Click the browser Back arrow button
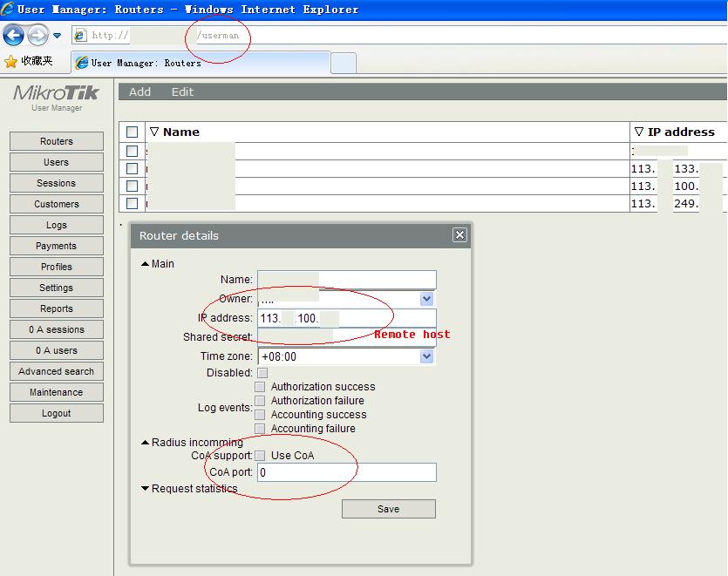This screenshot has height=576, width=728. coord(13,35)
